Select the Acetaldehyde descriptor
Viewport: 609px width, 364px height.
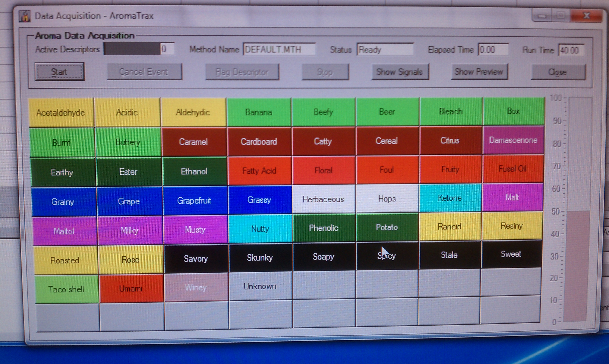pos(61,113)
